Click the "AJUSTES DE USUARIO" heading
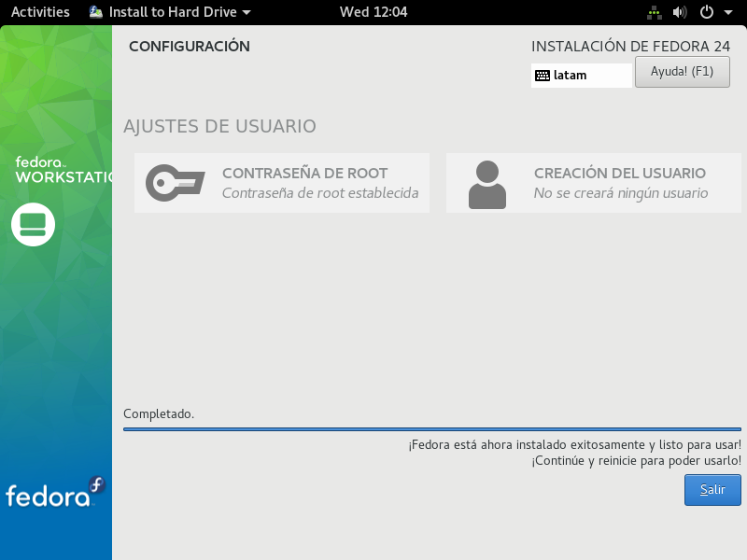This screenshot has width=747, height=560. click(219, 126)
